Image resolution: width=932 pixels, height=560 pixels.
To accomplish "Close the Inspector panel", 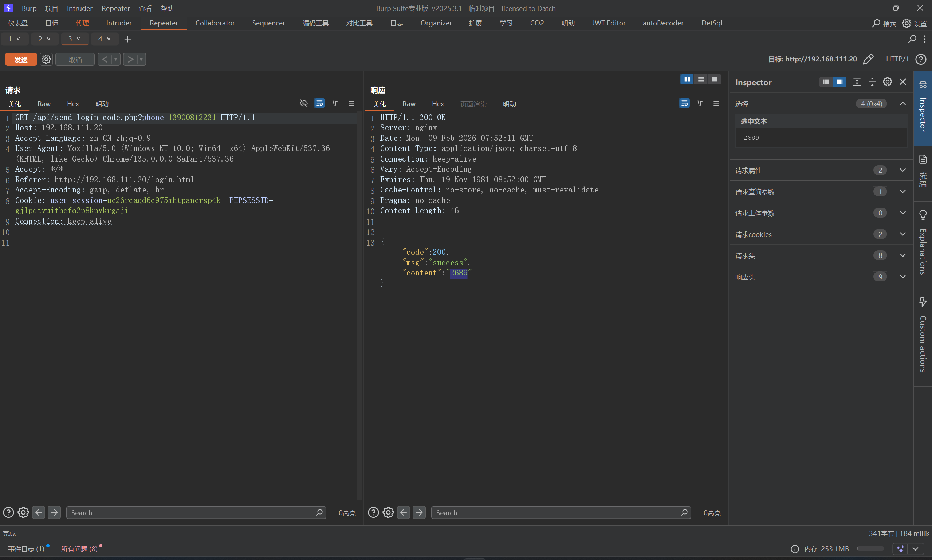I will coord(903,82).
